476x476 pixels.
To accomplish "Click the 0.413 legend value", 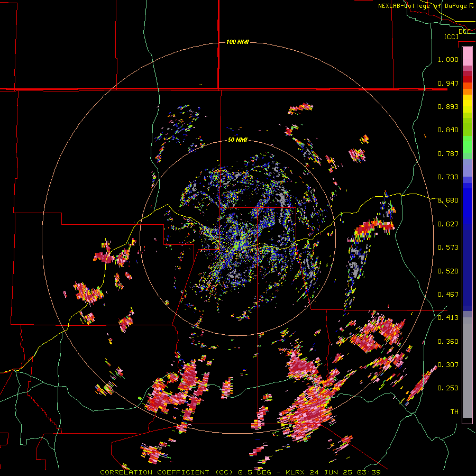I will (x=448, y=318).
